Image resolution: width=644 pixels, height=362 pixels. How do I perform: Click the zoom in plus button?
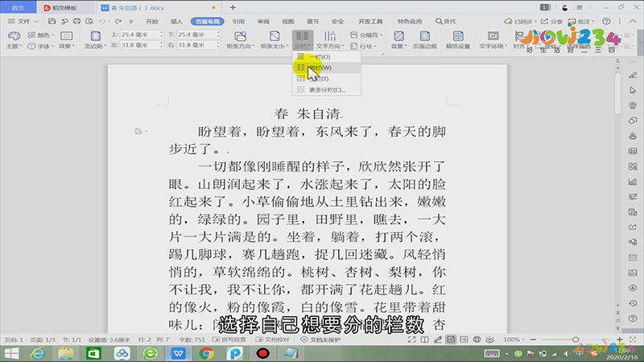(x=619, y=339)
